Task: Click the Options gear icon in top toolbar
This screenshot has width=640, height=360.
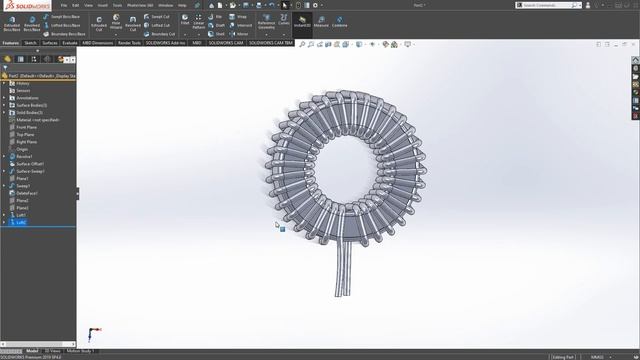Action: click(315, 5)
